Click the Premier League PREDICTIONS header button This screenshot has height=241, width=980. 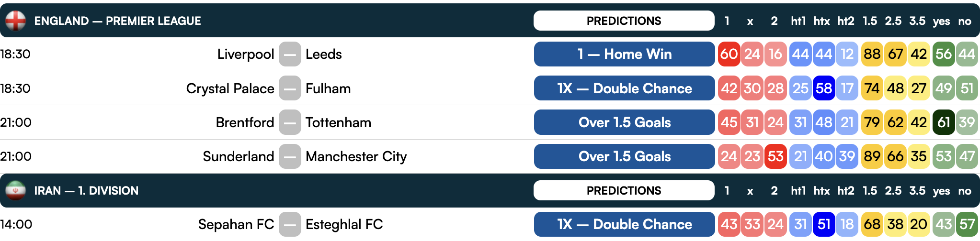[x=624, y=21]
